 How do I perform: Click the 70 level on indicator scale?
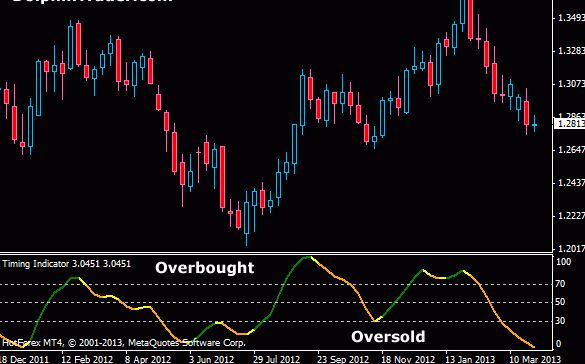tap(560, 284)
